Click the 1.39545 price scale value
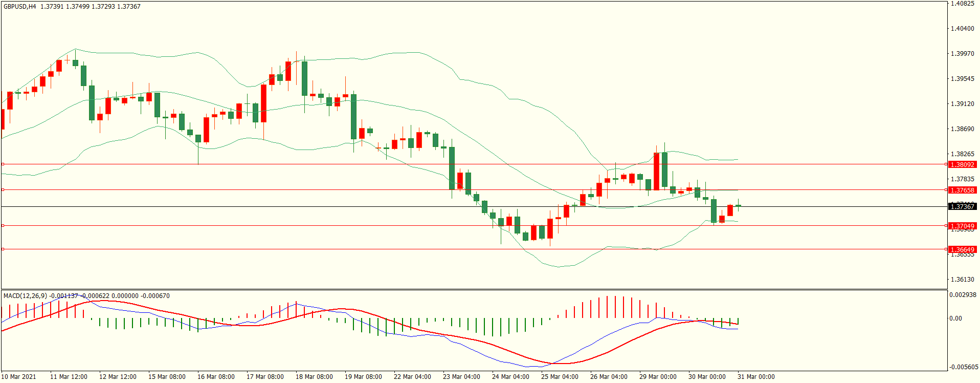The width and height of the screenshot is (980, 383). coord(963,79)
